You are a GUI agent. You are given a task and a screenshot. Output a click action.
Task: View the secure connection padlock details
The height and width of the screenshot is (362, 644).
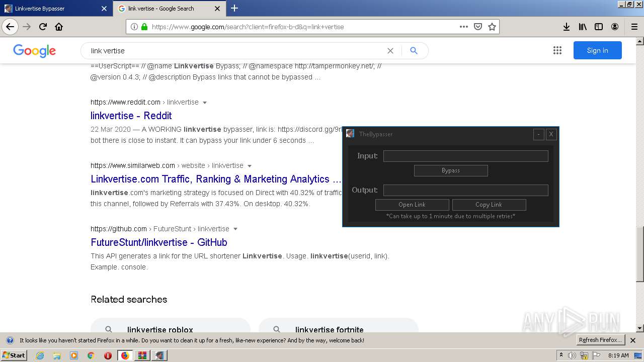pyautogui.click(x=144, y=27)
